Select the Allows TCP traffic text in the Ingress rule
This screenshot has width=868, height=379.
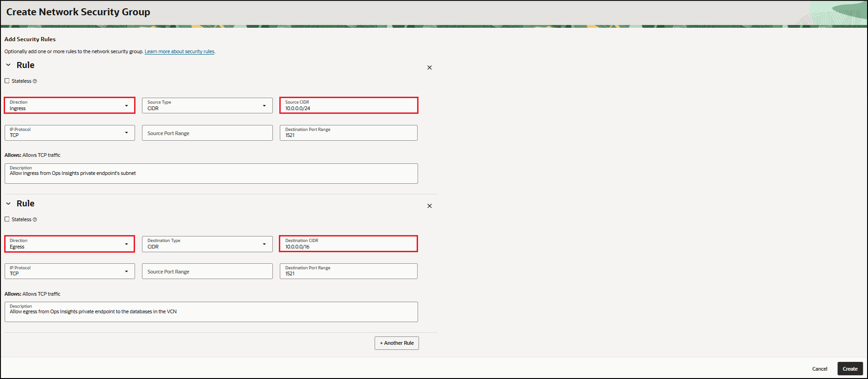click(x=41, y=155)
